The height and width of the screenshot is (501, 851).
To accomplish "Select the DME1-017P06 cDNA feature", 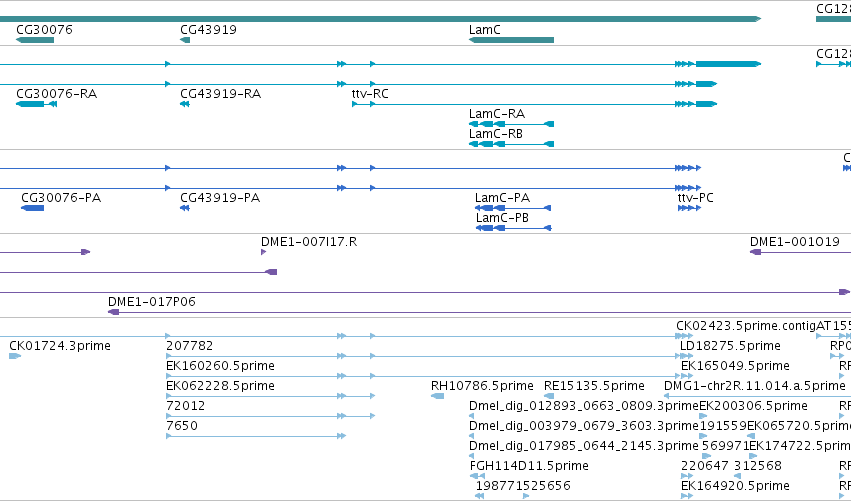I will point(479,312).
